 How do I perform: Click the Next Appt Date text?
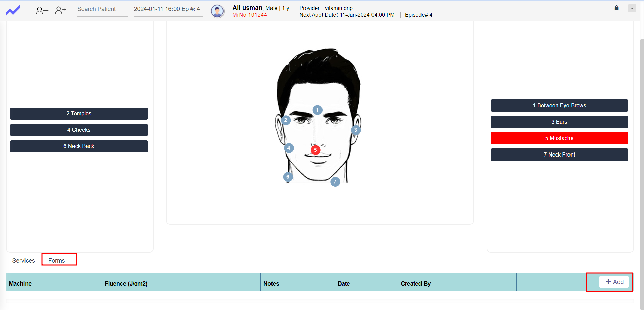coord(347,15)
